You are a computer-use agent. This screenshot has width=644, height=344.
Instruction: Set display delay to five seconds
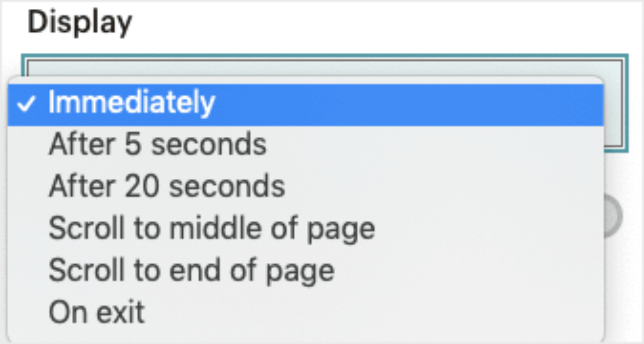pos(157,144)
